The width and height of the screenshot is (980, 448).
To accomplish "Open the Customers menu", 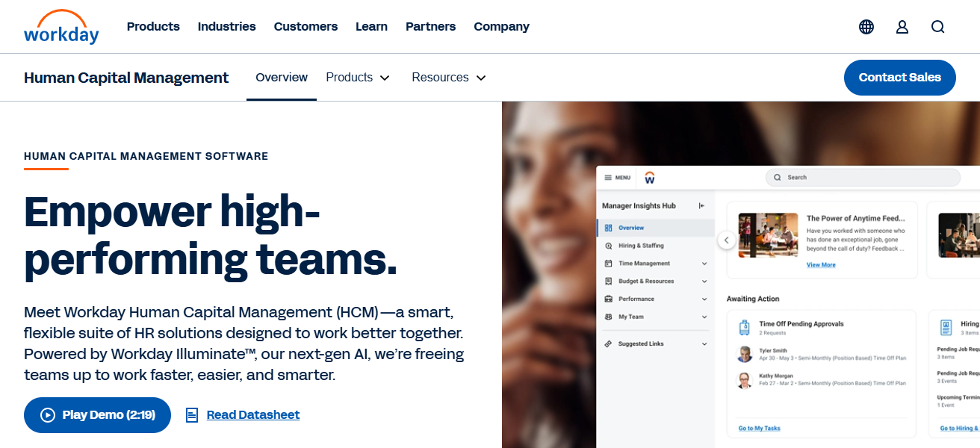I will click(x=306, y=27).
